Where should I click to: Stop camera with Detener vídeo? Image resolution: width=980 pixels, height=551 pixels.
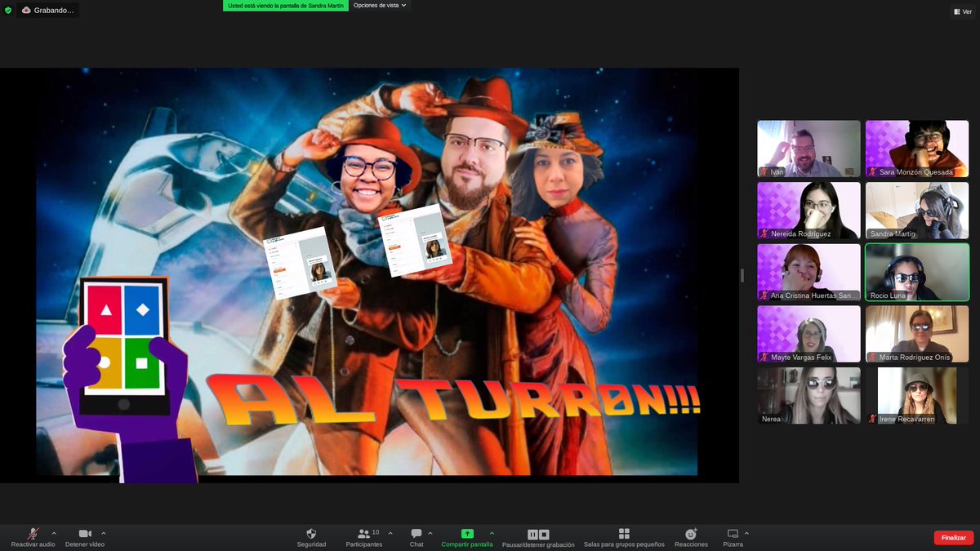(x=85, y=537)
